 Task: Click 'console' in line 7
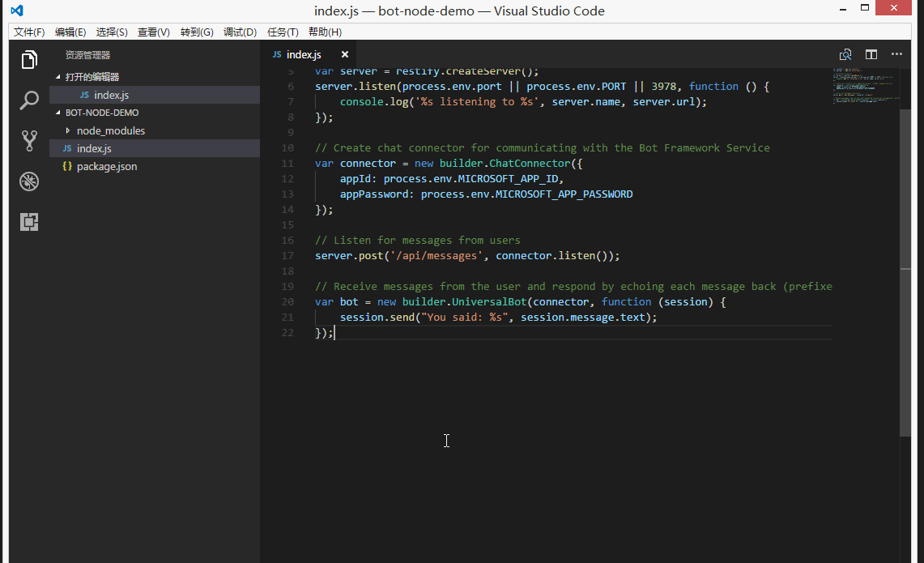[361, 101]
